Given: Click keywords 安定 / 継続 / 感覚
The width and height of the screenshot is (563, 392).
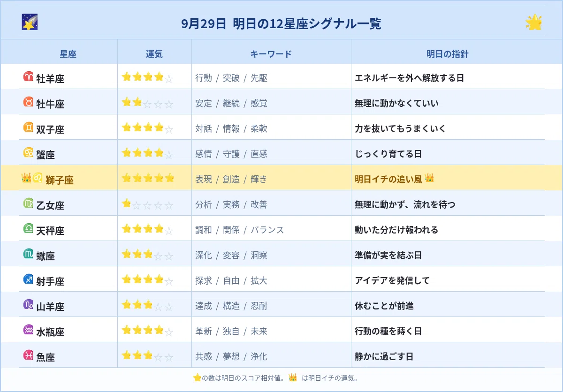Looking at the screenshot, I should [x=231, y=103].
